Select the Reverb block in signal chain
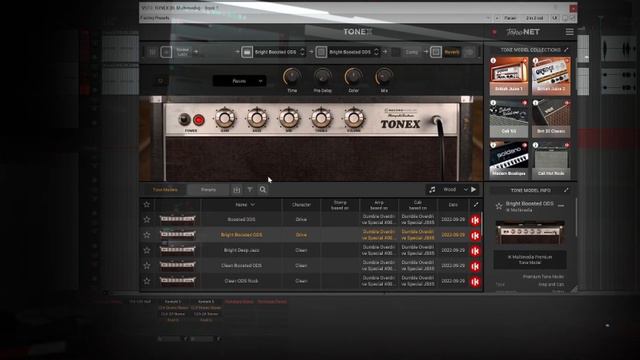Viewport: 640px width, 360px height. [x=452, y=52]
